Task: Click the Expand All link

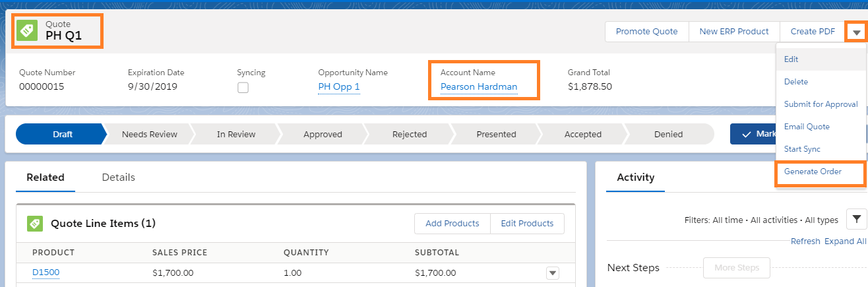Action: [846, 241]
